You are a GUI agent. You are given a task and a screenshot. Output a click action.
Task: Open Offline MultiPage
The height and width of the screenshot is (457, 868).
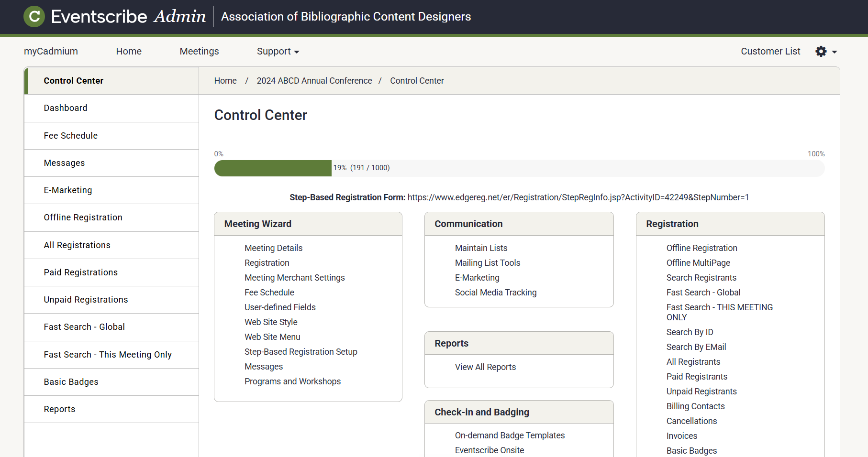[x=699, y=263]
